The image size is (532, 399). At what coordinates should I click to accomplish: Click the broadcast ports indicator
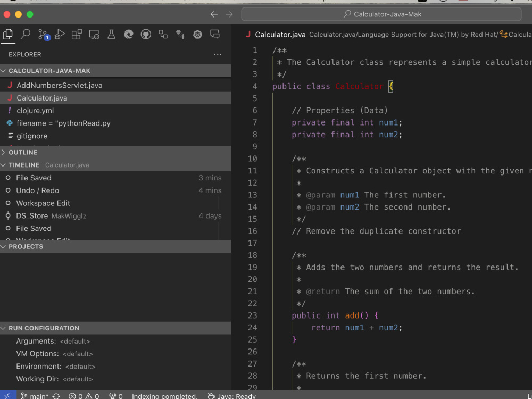(115, 396)
